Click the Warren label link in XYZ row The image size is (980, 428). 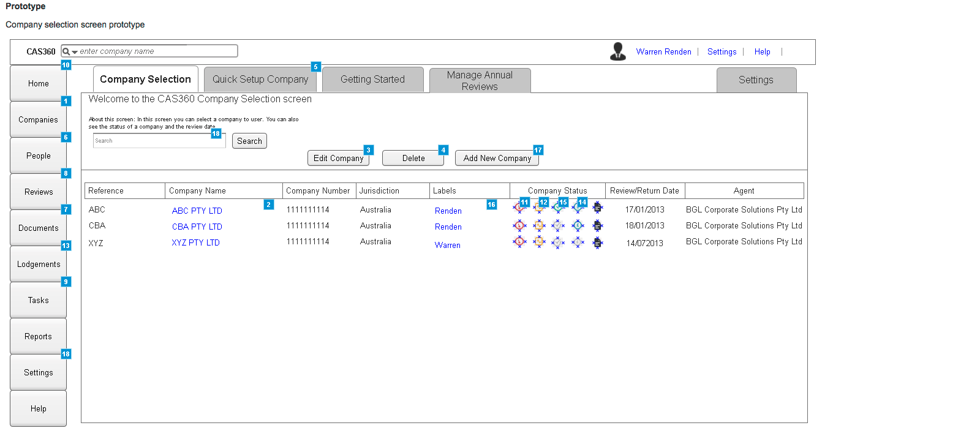(447, 245)
